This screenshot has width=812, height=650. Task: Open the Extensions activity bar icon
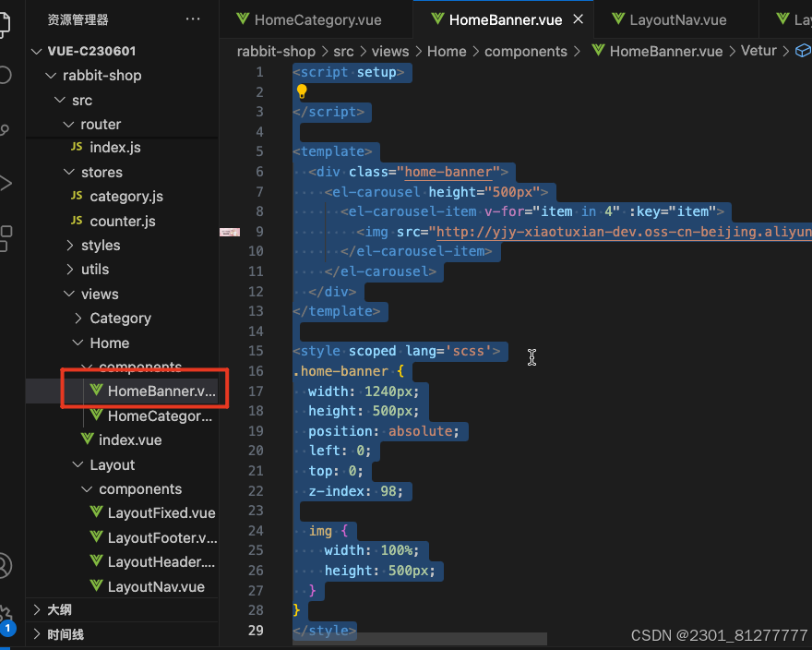click(x=6, y=238)
